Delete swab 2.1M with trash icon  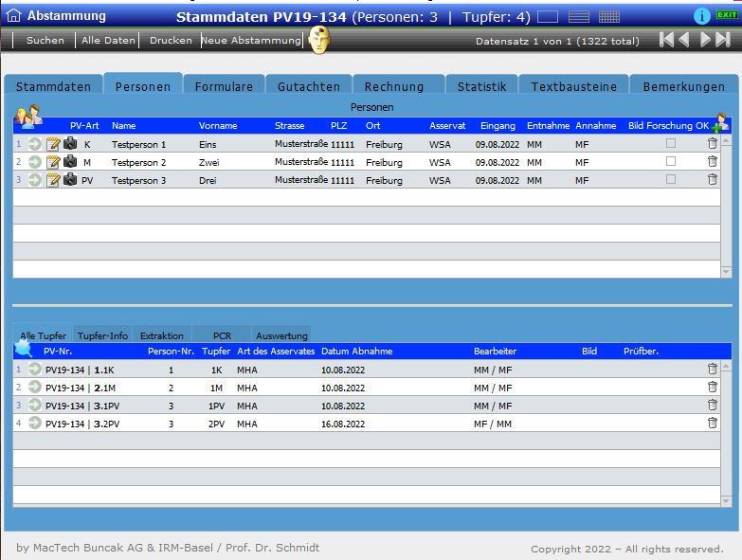[713, 387]
